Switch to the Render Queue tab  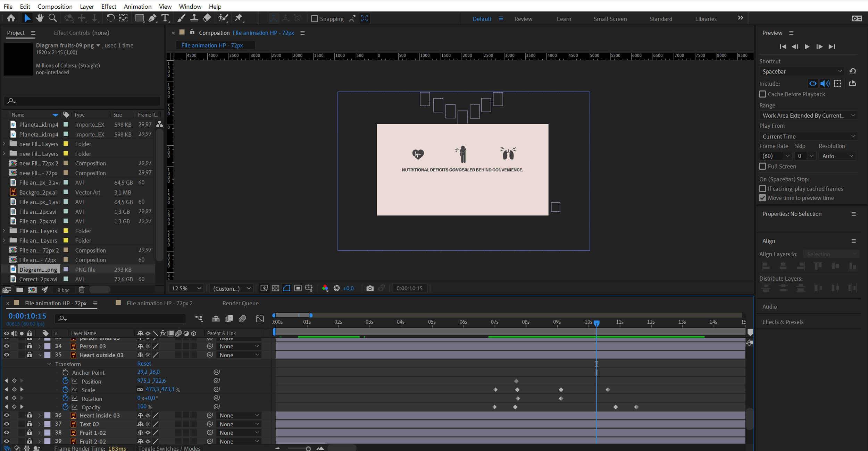pyautogui.click(x=240, y=303)
